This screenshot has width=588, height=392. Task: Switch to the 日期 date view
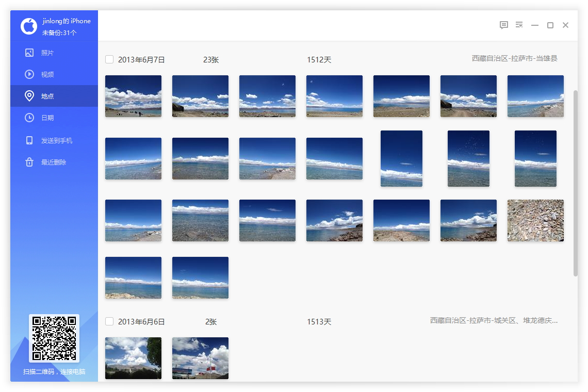tap(54, 118)
